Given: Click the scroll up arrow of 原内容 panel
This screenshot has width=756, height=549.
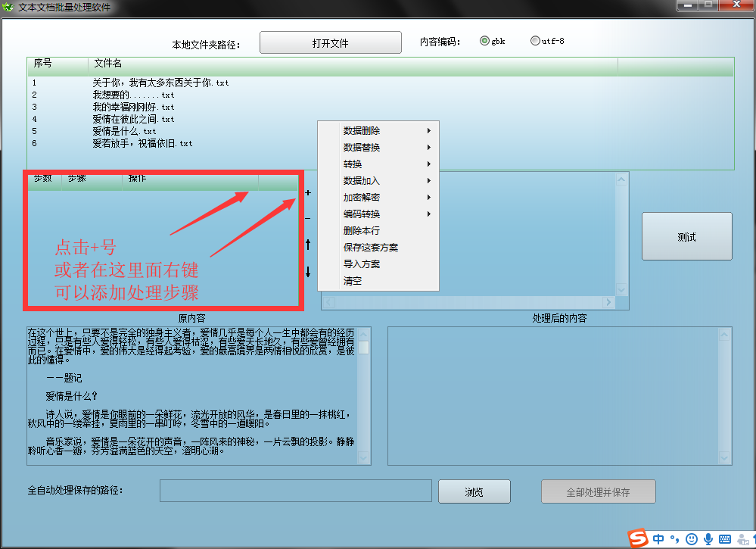Looking at the screenshot, I should click(363, 334).
